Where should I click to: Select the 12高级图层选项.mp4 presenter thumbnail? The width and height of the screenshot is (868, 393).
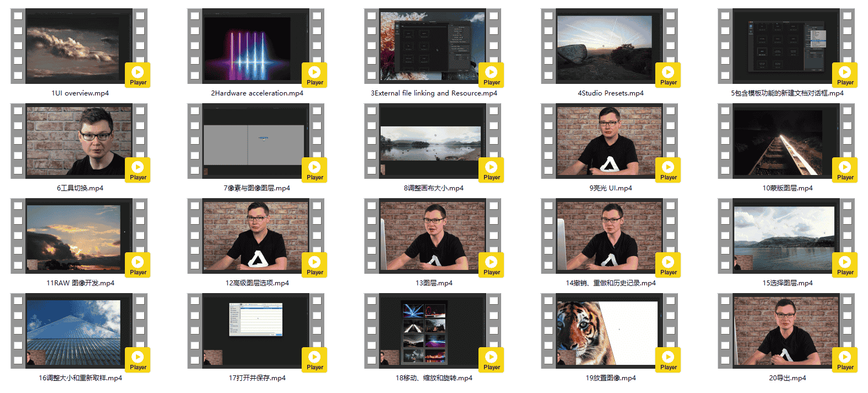pyautogui.click(x=256, y=236)
